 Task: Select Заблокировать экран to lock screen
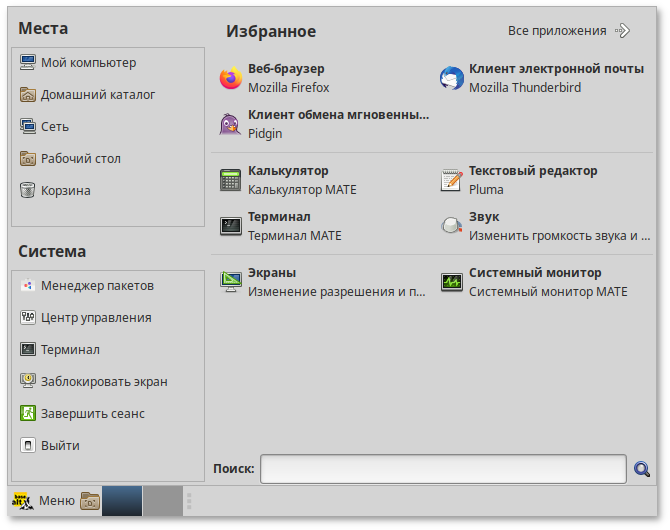coord(104,382)
